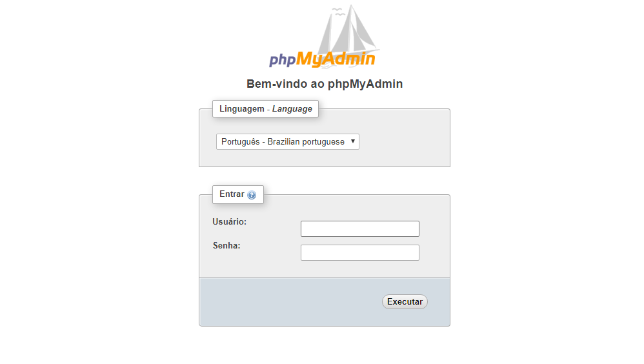
Task: Click empty gray area of language panel
Action: 405,142
